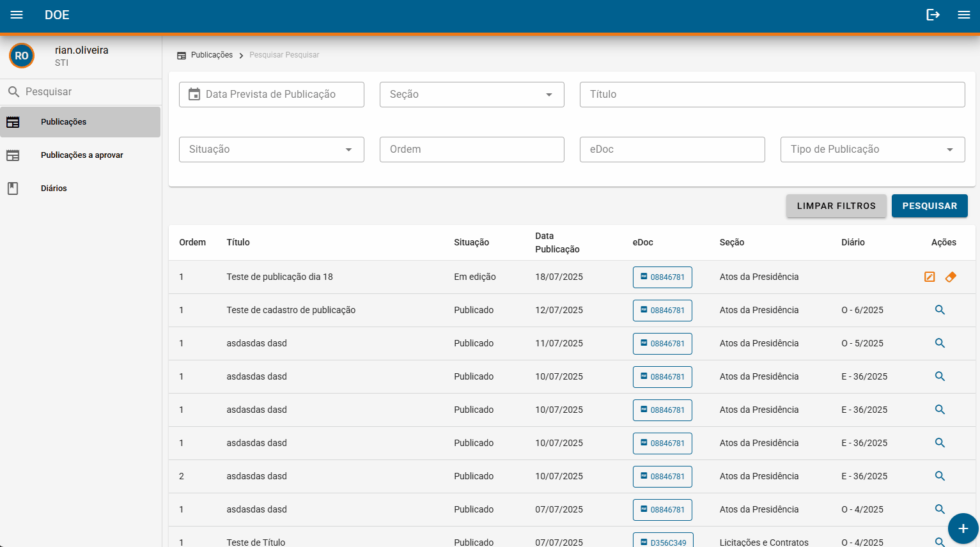Click 'Teste de Título' cell
This screenshot has height=547, width=980.
(256, 542)
